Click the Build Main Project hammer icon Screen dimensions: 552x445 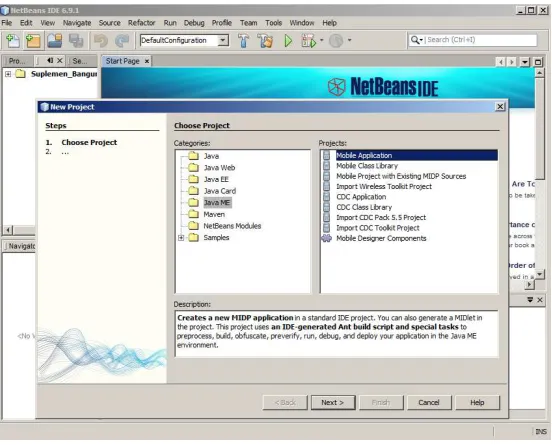[x=244, y=40]
